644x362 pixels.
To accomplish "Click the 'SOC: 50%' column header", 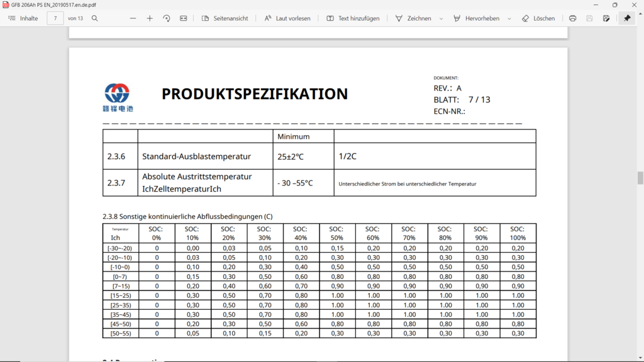I will 336,233.
